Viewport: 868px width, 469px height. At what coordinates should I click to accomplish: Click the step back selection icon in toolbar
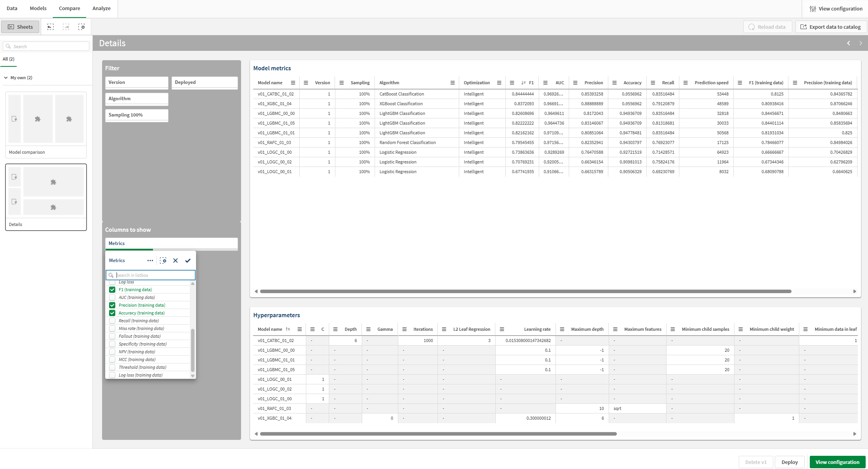pos(50,27)
